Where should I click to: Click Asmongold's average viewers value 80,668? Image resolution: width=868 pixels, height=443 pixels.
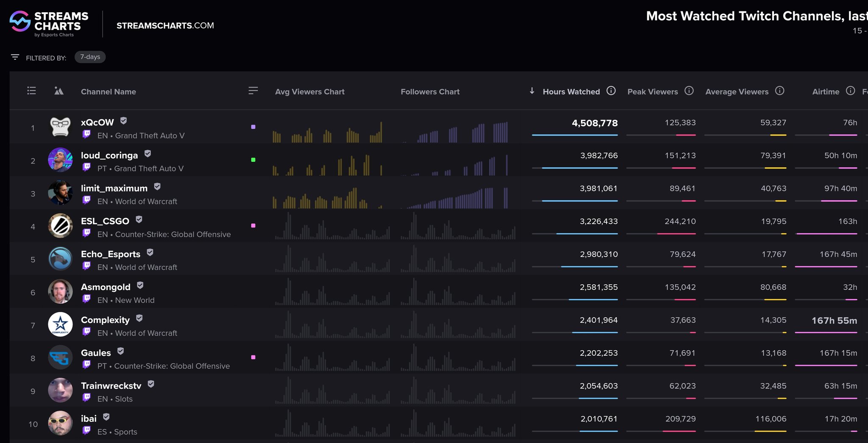[773, 287]
